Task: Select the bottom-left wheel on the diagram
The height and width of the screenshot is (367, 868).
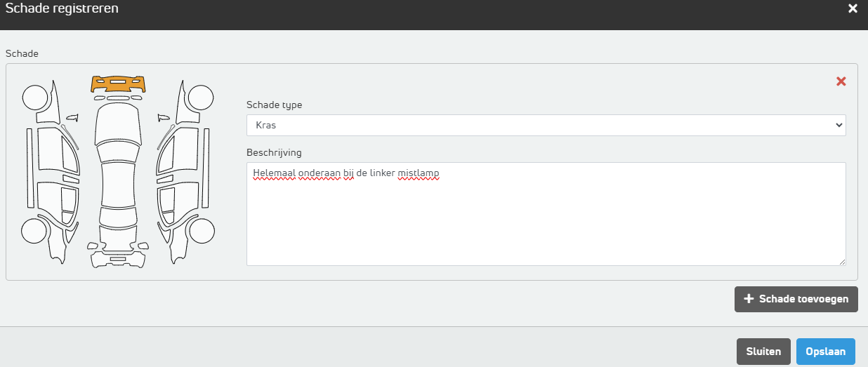Action: tap(34, 230)
